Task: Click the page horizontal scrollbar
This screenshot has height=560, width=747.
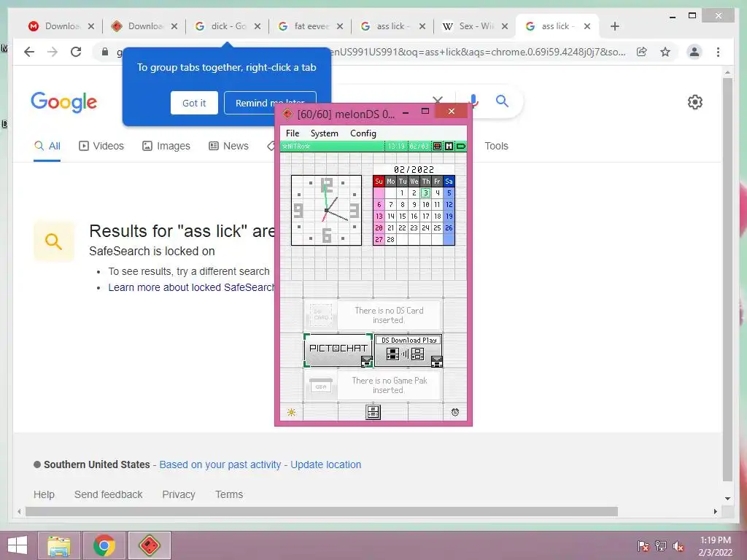Action: coord(322,511)
